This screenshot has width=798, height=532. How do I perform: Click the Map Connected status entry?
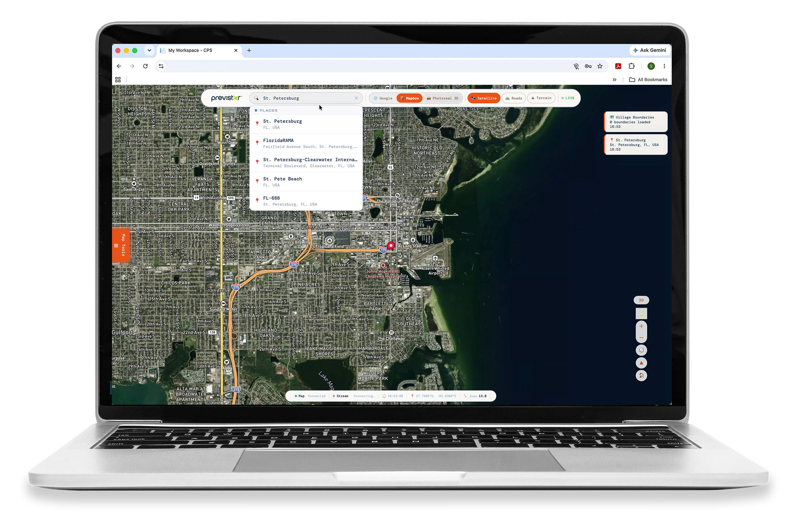310,396
